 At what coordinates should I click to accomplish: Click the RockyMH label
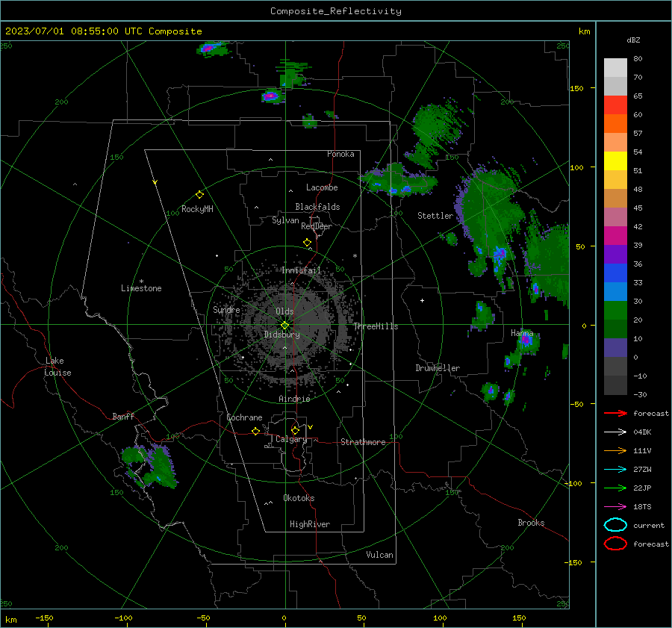(x=197, y=209)
